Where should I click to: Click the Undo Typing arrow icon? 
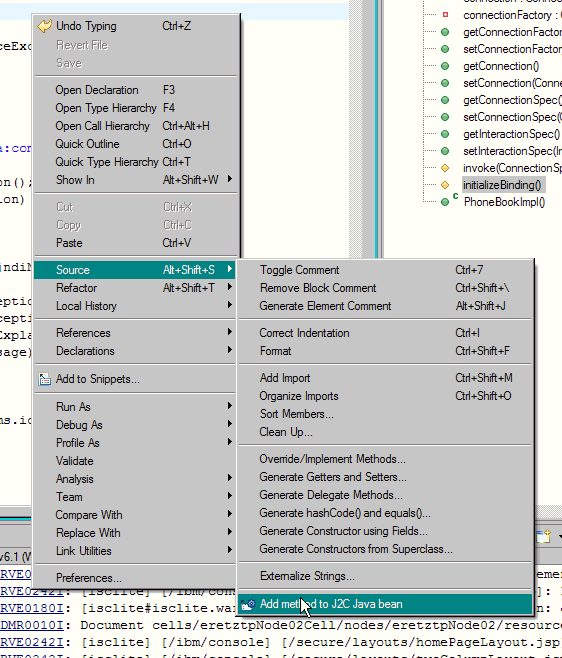(44, 26)
